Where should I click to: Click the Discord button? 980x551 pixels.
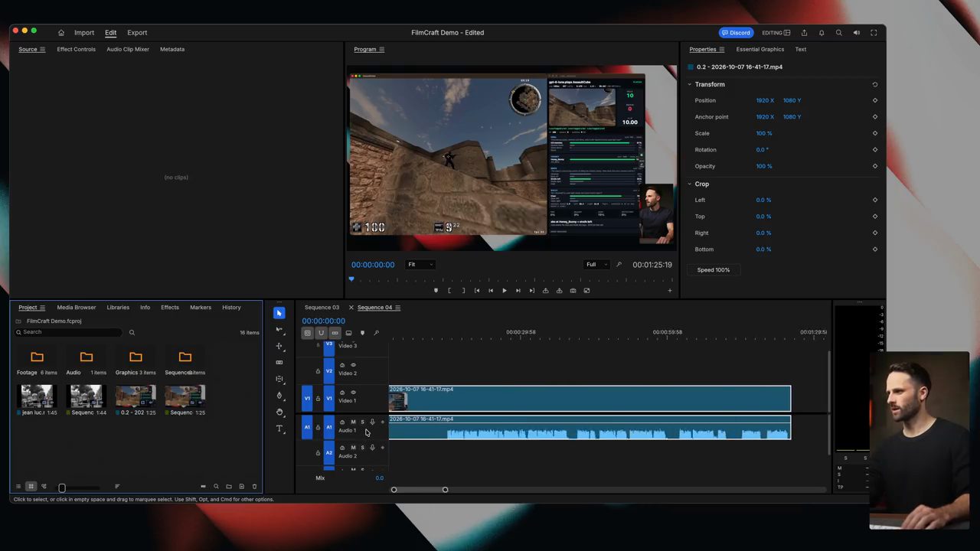coord(736,33)
